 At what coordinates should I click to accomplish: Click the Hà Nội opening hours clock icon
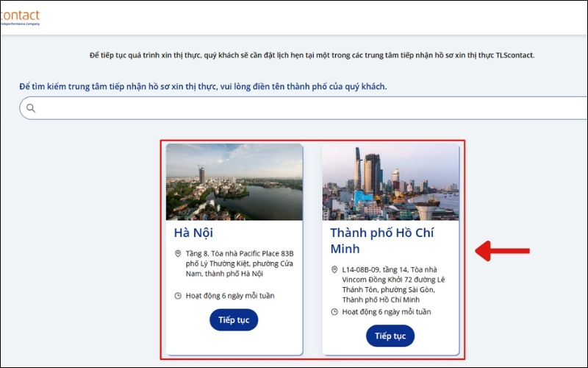click(178, 296)
